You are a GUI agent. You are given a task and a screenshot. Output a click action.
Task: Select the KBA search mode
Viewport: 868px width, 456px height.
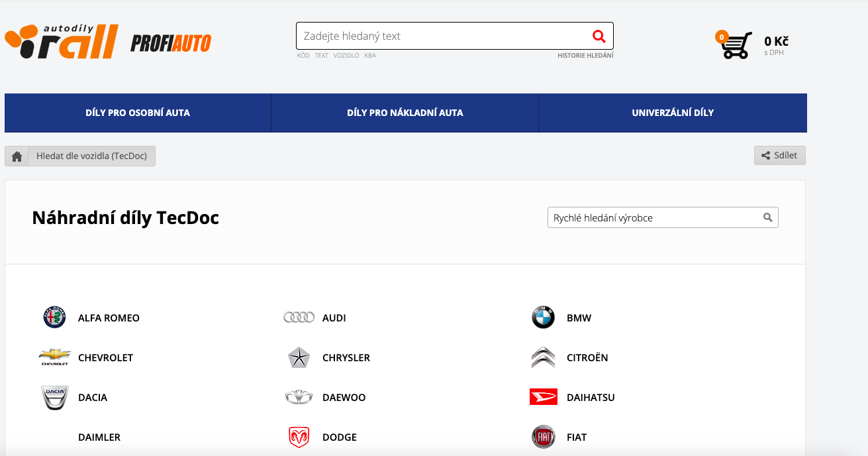[370, 56]
